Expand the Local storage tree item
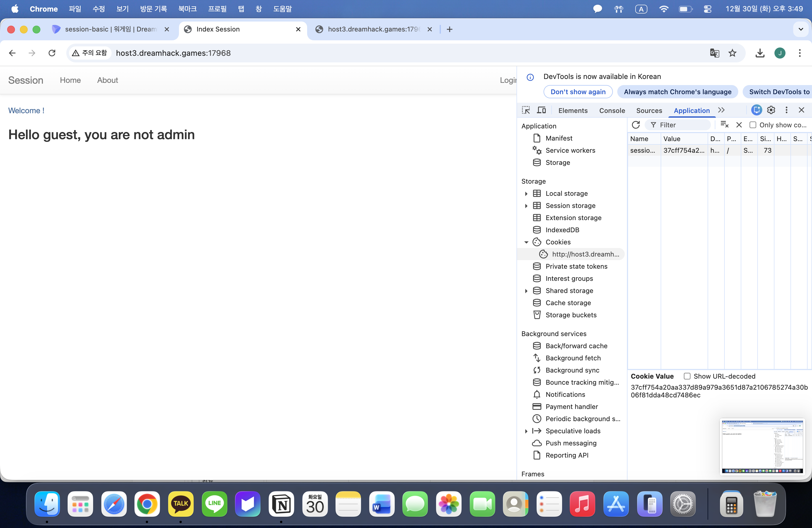This screenshot has width=812, height=528. (526, 193)
